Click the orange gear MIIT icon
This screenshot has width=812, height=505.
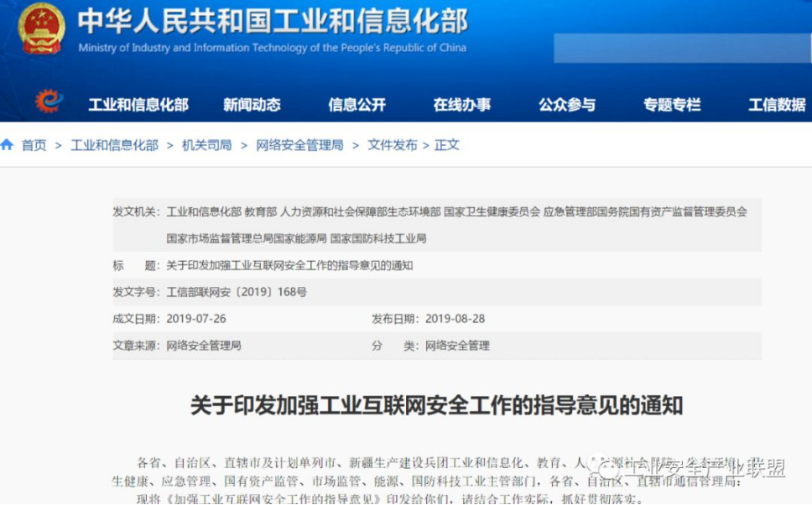[49, 101]
